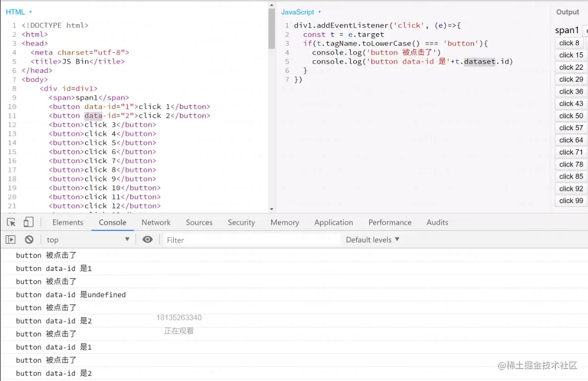This screenshot has height=381, width=588.
Task: Open the HTML panel dropdown arrow
Action: click(30, 12)
